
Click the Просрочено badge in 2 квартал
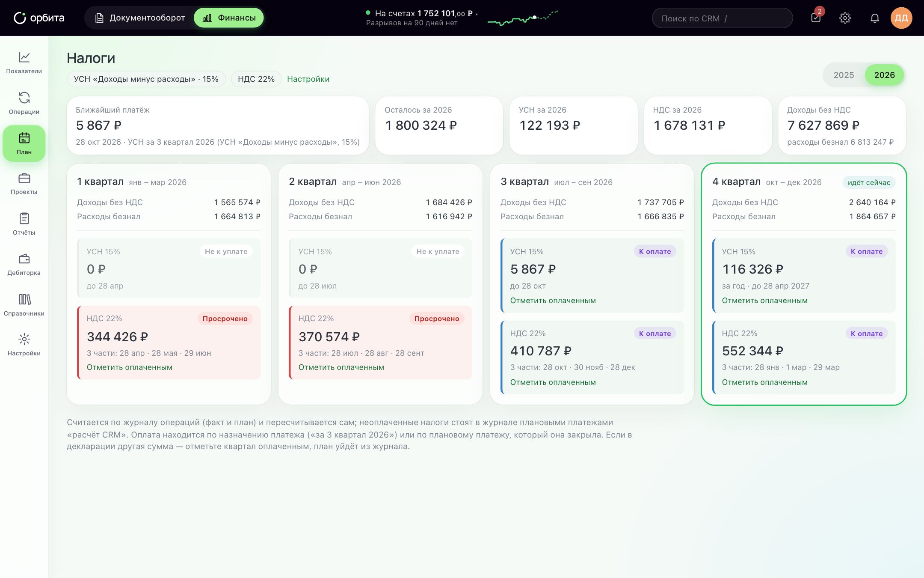[437, 319]
